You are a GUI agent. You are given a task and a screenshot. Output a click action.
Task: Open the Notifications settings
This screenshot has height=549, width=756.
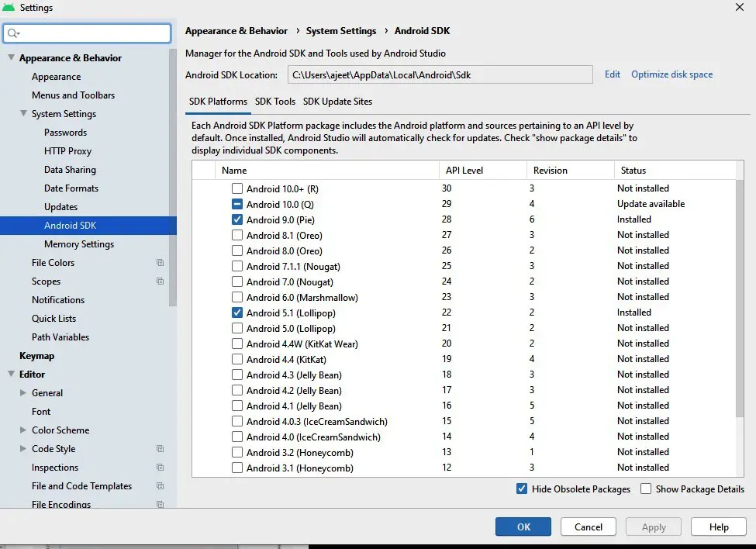[x=58, y=300]
